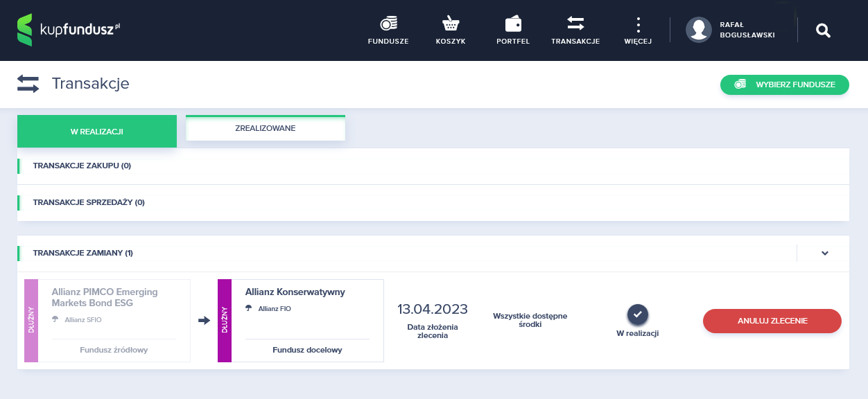Click the Fundusz źródłowy label
This screenshot has width=868, height=399.
point(114,350)
